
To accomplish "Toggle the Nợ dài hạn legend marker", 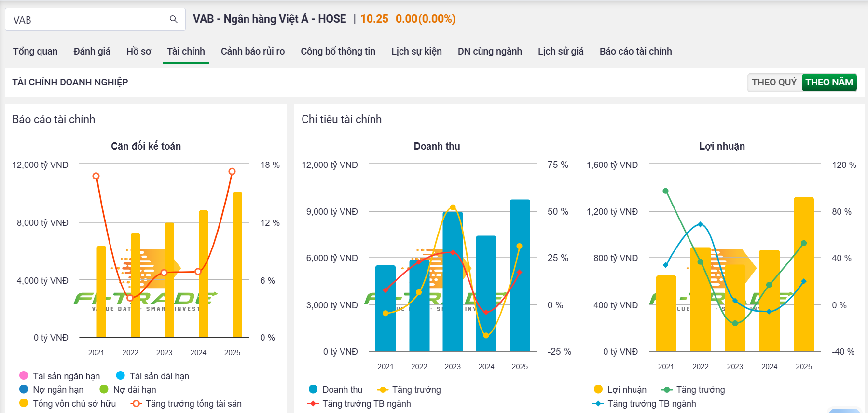I will point(104,389).
